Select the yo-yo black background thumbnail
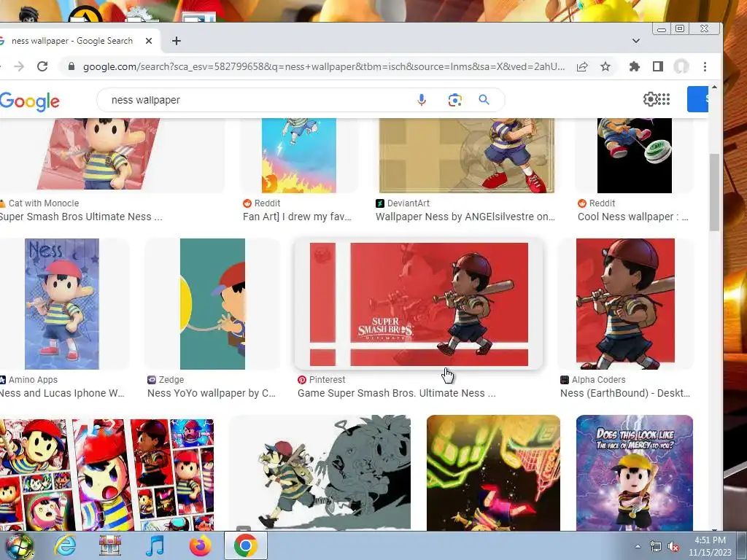The height and width of the screenshot is (560, 747). pyautogui.click(x=635, y=156)
